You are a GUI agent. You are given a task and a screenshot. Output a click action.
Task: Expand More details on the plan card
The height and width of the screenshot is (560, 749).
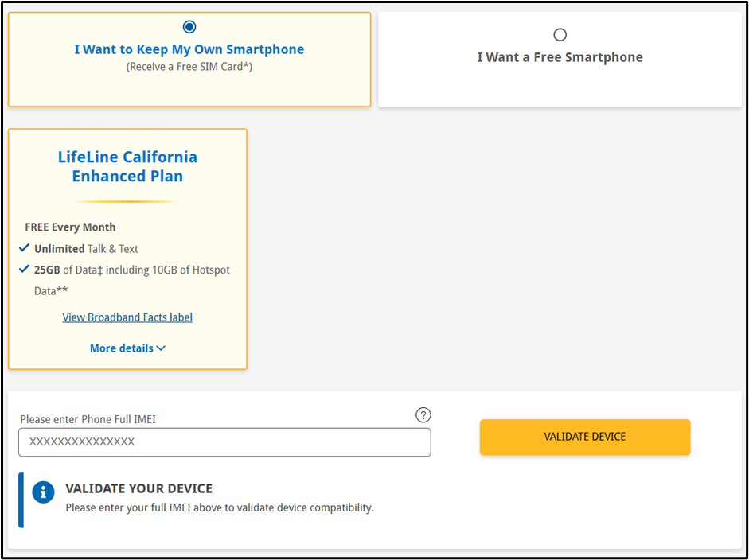tap(127, 348)
